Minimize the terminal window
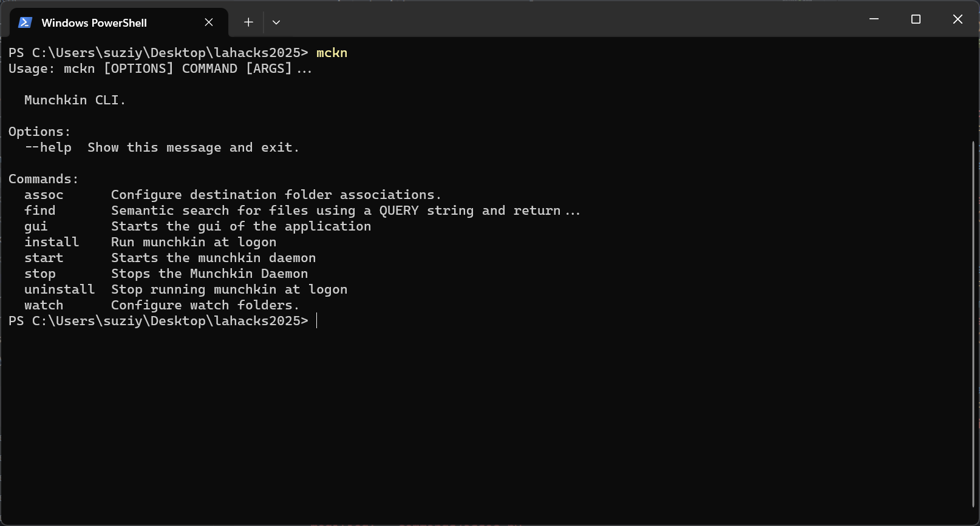 coord(874,19)
